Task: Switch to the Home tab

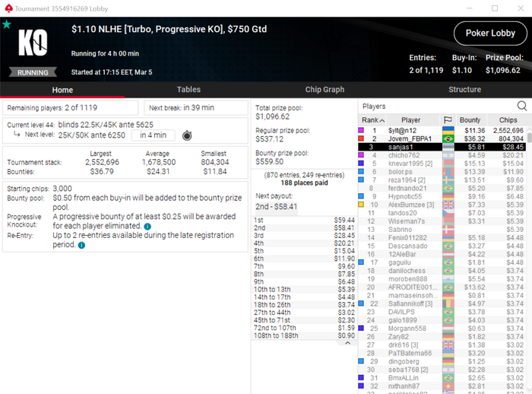Action: pyautogui.click(x=62, y=90)
